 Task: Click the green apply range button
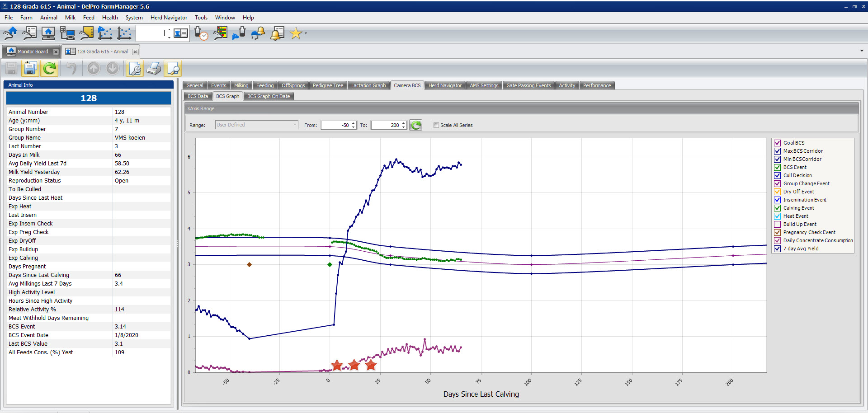pos(415,125)
